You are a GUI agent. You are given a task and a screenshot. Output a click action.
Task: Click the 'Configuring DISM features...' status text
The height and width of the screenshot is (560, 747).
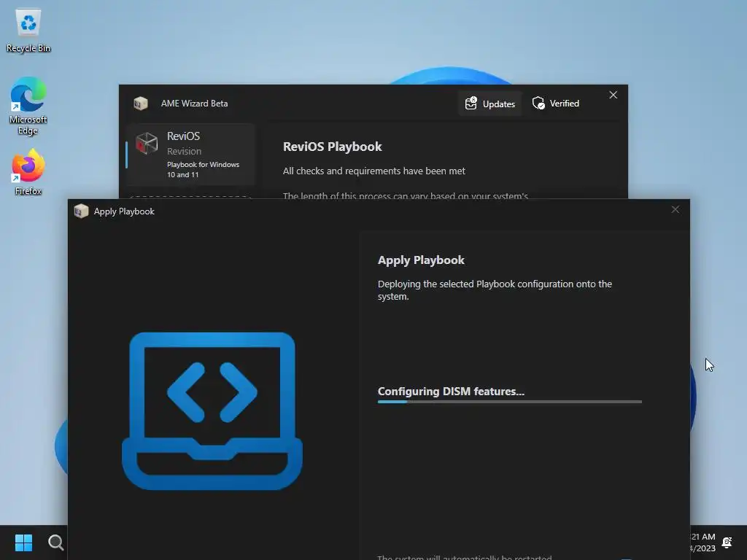coord(451,392)
